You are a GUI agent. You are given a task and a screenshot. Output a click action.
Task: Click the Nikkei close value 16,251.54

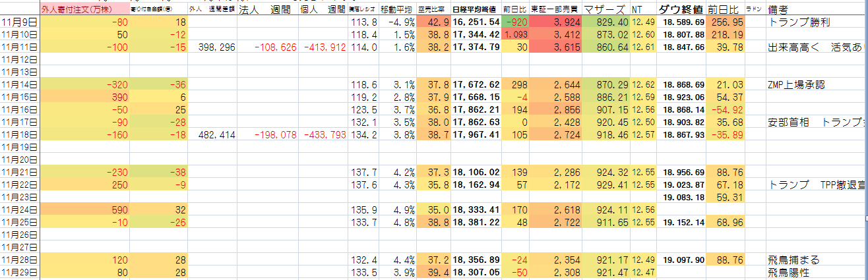[476, 22]
